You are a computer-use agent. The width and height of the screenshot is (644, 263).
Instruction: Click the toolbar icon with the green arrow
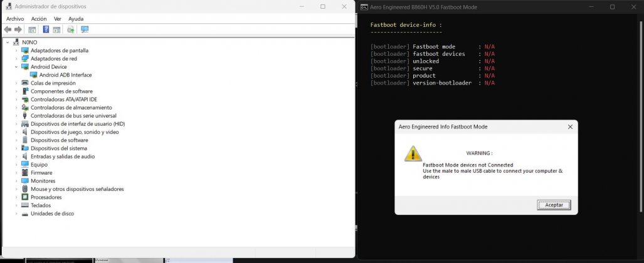pos(71,29)
